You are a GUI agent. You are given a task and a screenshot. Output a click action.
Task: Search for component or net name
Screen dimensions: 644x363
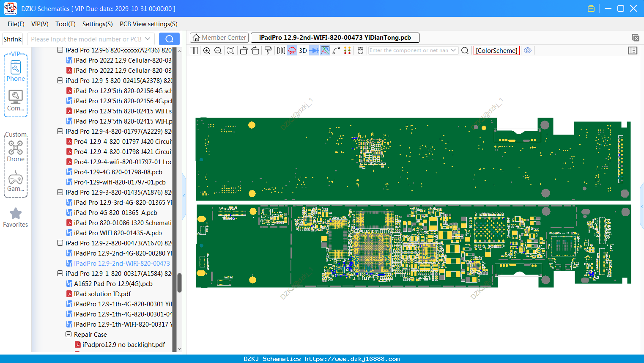click(465, 51)
